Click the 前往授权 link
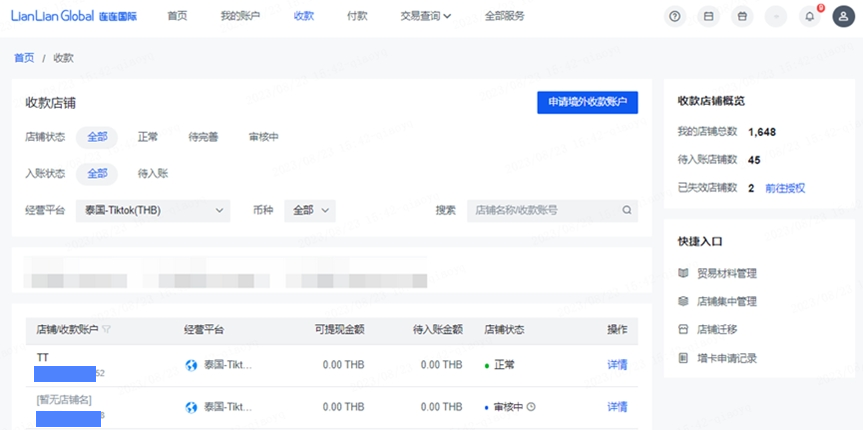Screen dimensions: 863x430 785,188
